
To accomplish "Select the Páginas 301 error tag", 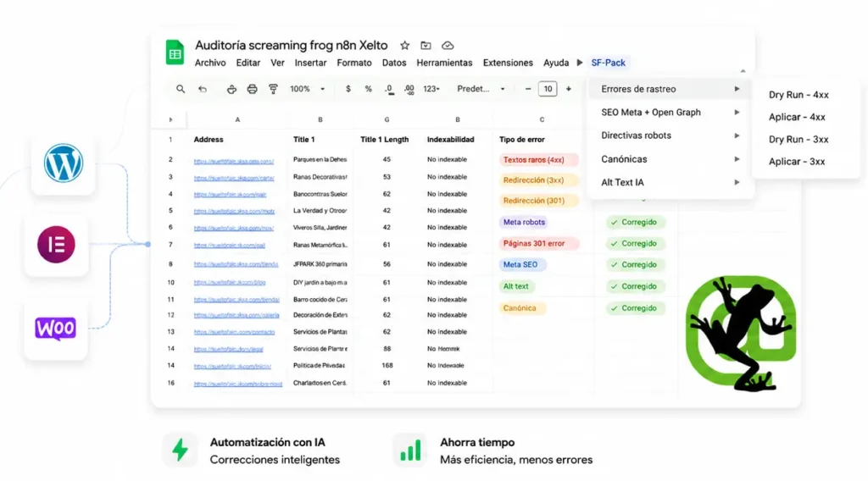I will point(538,243).
